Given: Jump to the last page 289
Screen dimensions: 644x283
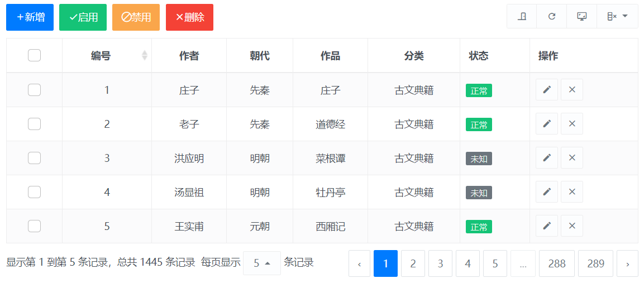Looking at the screenshot, I should pos(595,263).
